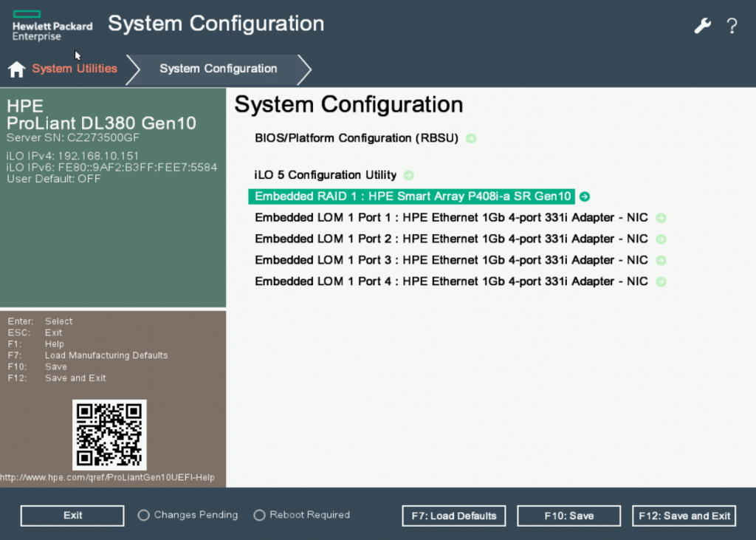The width and height of the screenshot is (756, 540).
Task: Open BIOS/Platform Configuration via its green arrow
Action: (470, 138)
